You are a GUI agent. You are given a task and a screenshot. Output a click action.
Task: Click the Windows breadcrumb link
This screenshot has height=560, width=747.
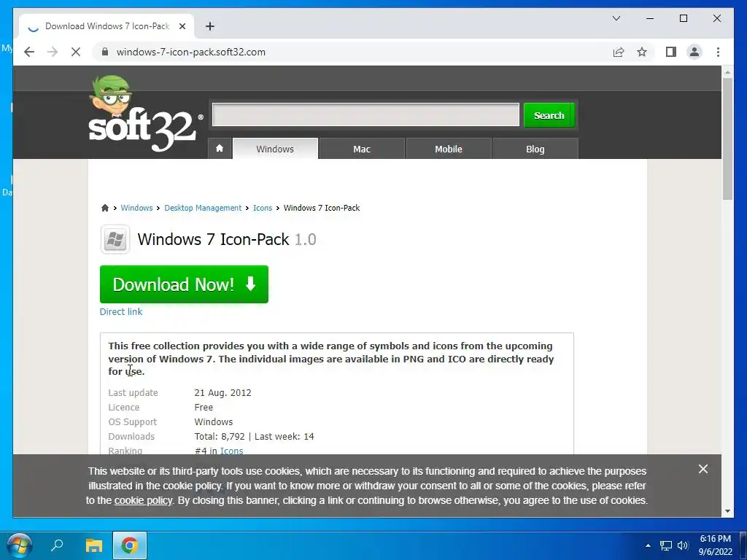click(136, 208)
